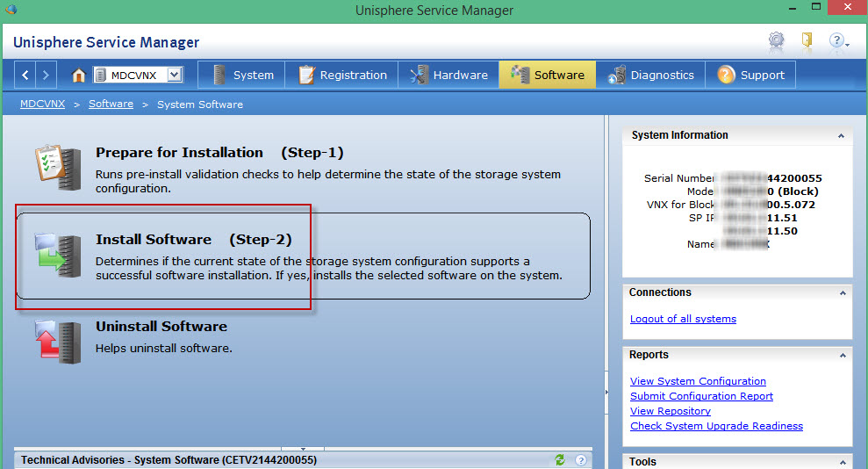868x469 pixels.
Task: Click Submit Configuration Report link
Action: click(x=701, y=396)
